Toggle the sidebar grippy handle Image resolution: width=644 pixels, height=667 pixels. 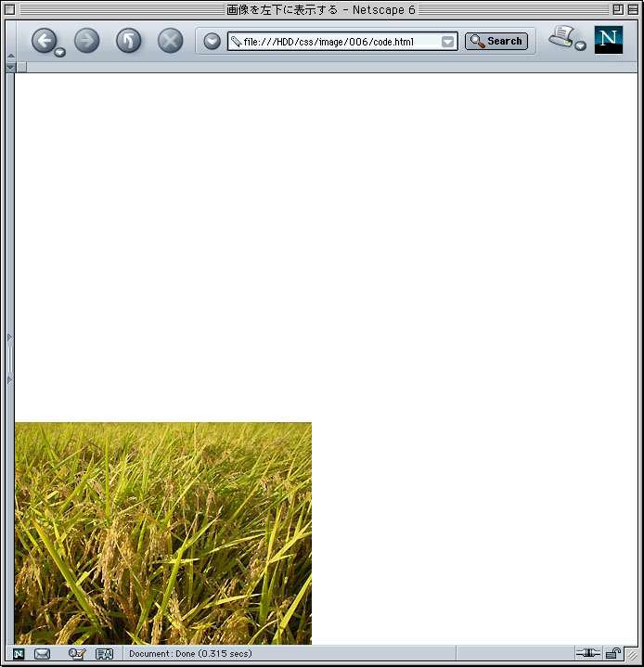pos(10,359)
